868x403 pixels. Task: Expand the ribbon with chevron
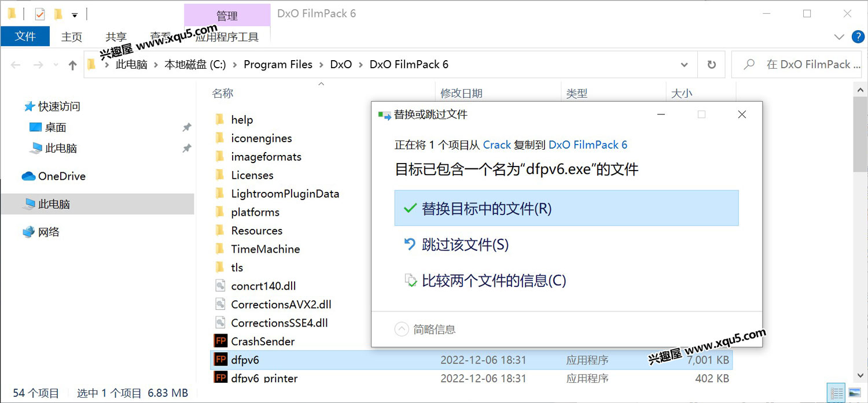(839, 37)
